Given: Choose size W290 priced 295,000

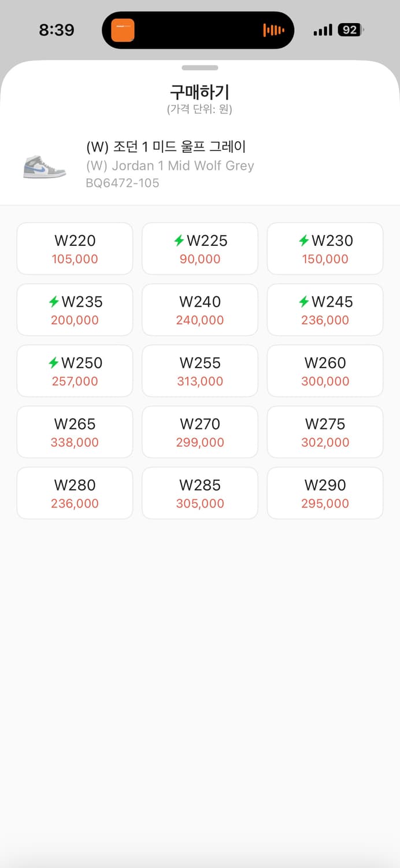Looking at the screenshot, I should (325, 493).
